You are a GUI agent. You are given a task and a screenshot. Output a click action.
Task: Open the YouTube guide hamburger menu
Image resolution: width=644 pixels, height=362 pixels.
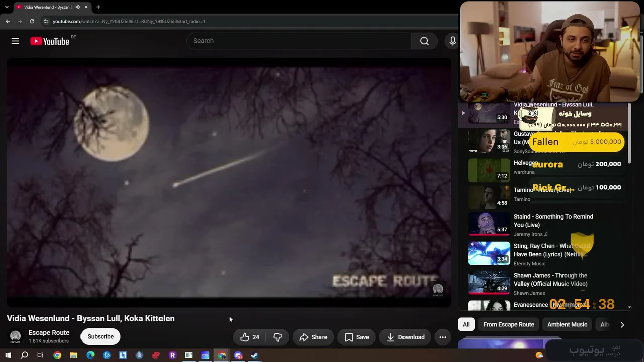click(x=15, y=41)
